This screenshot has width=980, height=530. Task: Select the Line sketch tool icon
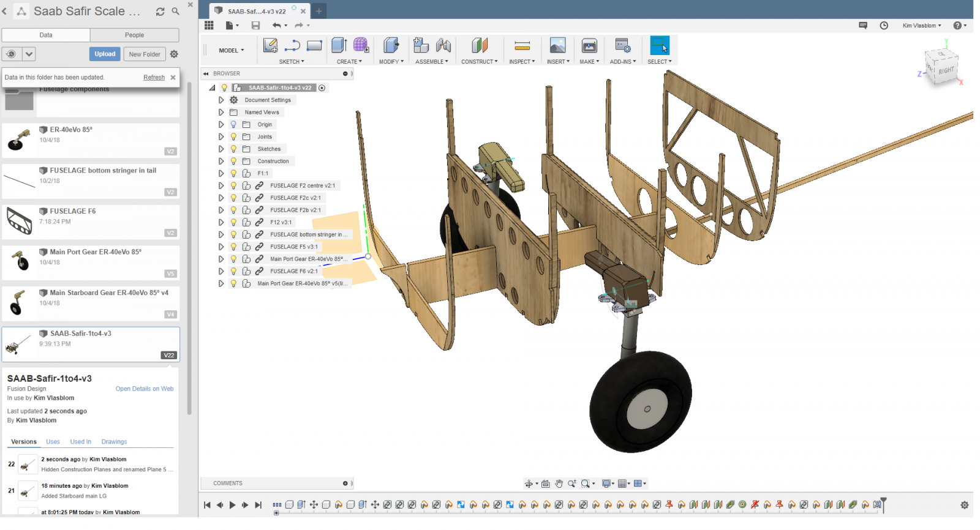pyautogui.click(x=292, y=46)
